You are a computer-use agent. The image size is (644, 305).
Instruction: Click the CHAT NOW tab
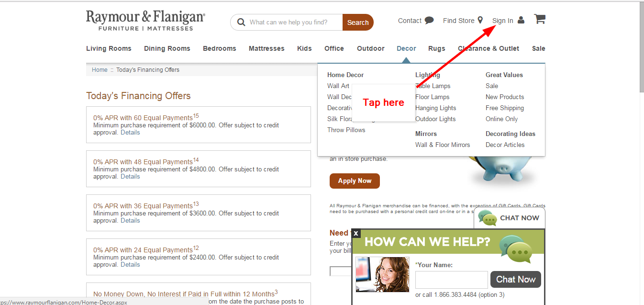point(509,218)
